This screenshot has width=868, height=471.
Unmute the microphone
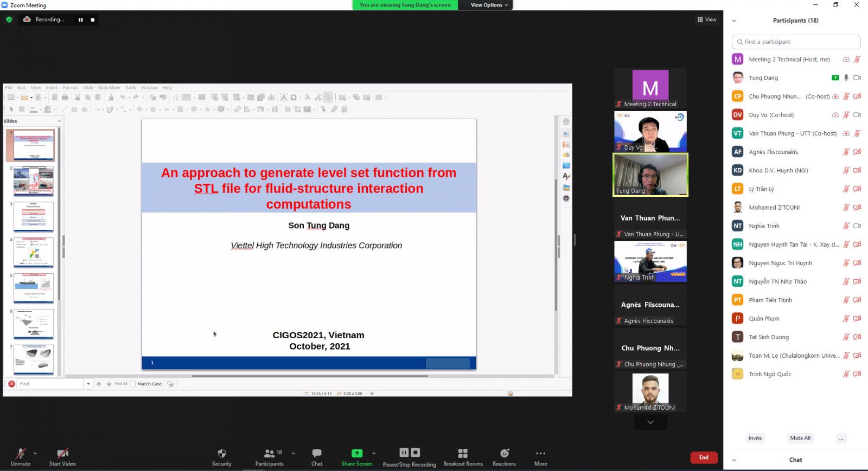[x=20, y=454]
